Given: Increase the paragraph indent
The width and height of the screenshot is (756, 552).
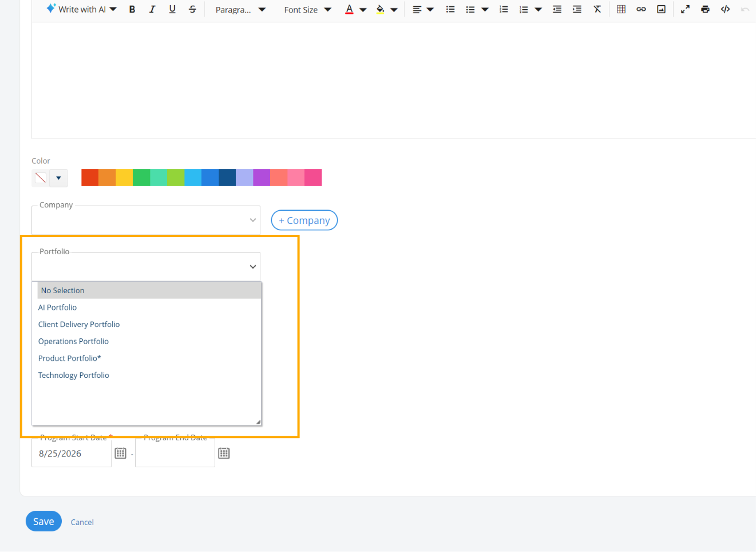Looking at the screenshot, I should point(577,9).
